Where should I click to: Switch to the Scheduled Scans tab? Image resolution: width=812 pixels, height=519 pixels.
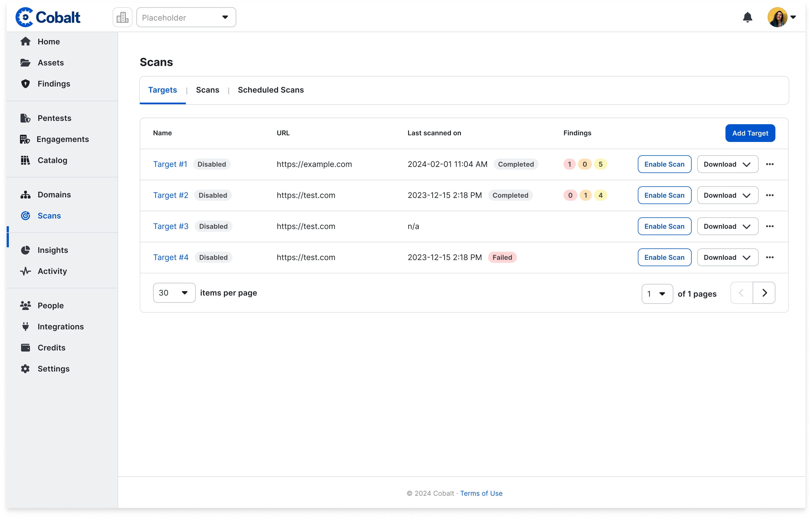[271, 90]
